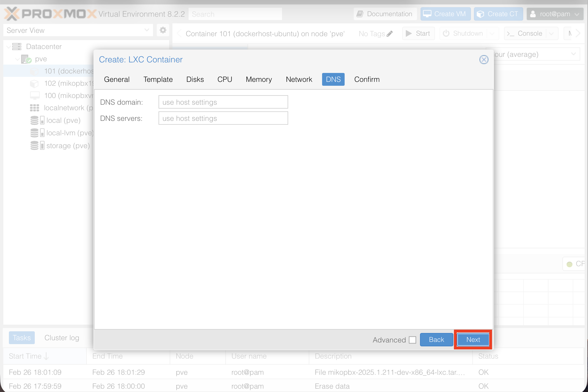588x392 pixels.
Task: Click the DNS domain input field
Action: pyautogui.click(x=223, y=102)
